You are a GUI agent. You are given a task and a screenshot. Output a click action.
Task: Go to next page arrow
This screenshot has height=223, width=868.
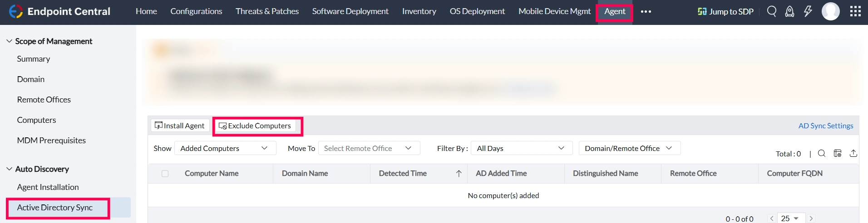[811, 218]
